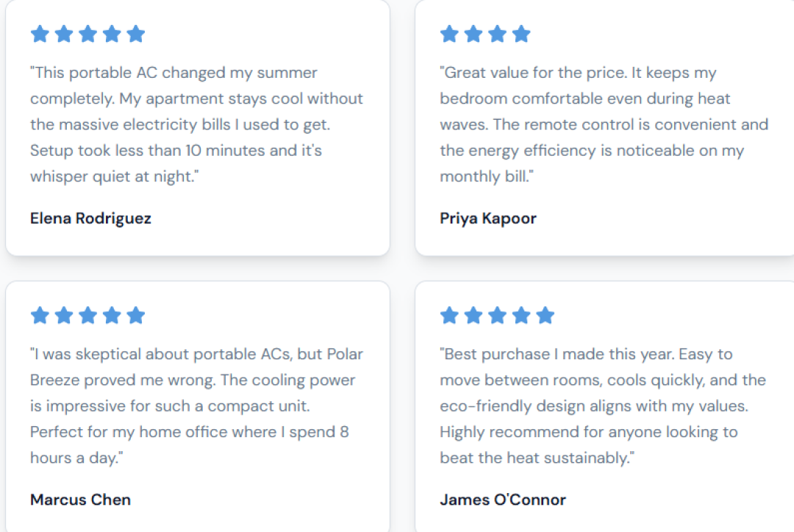Click first star in Elena Rodriguez's review
This screenshot has width=794, height=532.
(40, 34)
